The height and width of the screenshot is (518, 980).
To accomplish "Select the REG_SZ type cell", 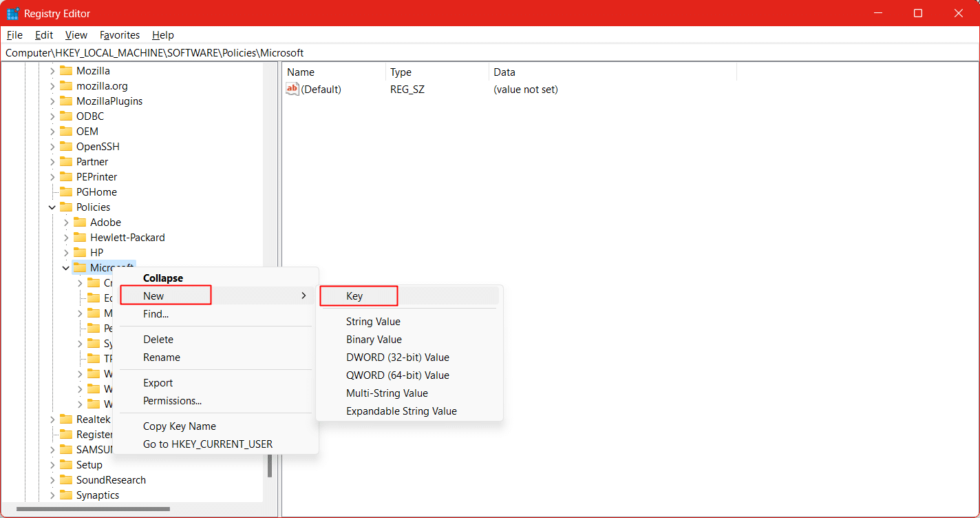I will (x=407, y=89).
